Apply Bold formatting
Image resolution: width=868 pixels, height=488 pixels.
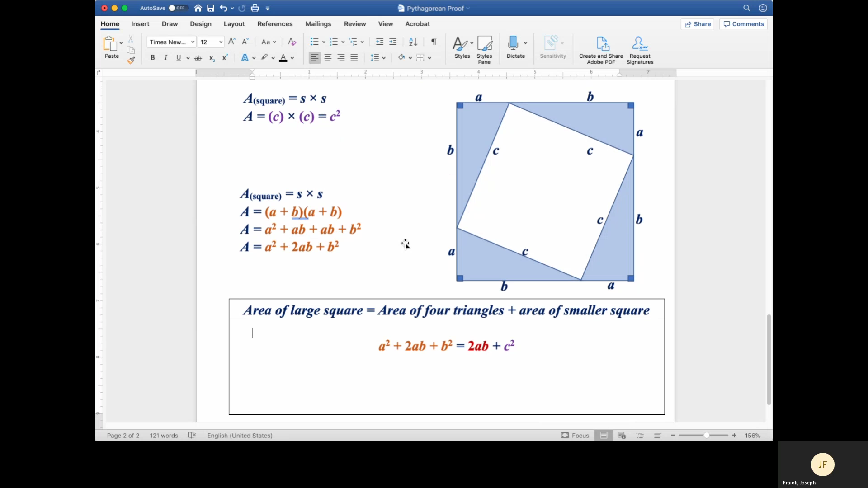pyautogui.click(x=152, y=57)
